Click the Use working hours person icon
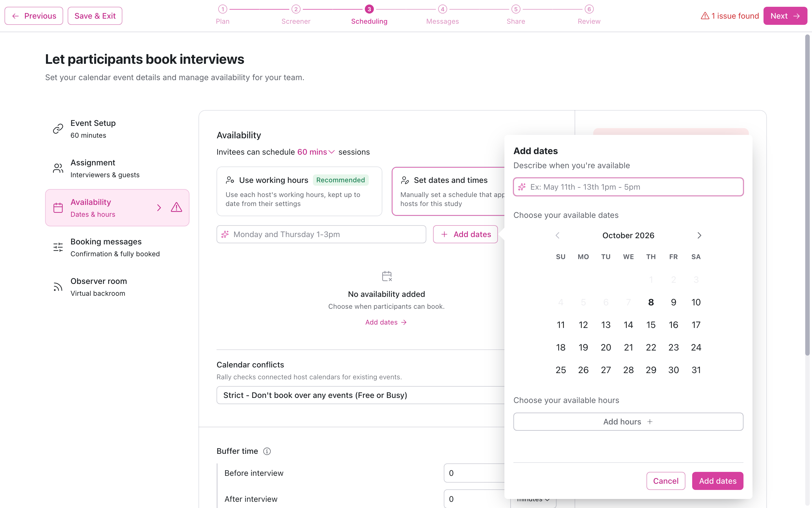This screenshot has height=508, width=812. pos(230,180)
